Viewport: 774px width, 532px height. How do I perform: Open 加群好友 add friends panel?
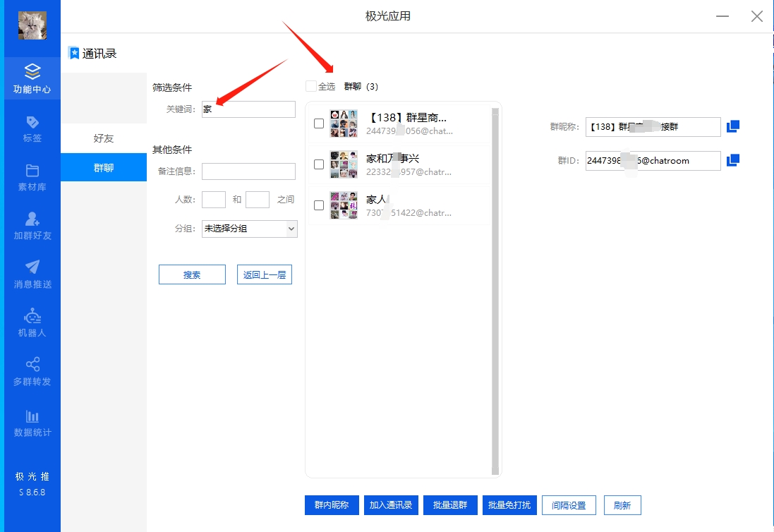(32, 226)
